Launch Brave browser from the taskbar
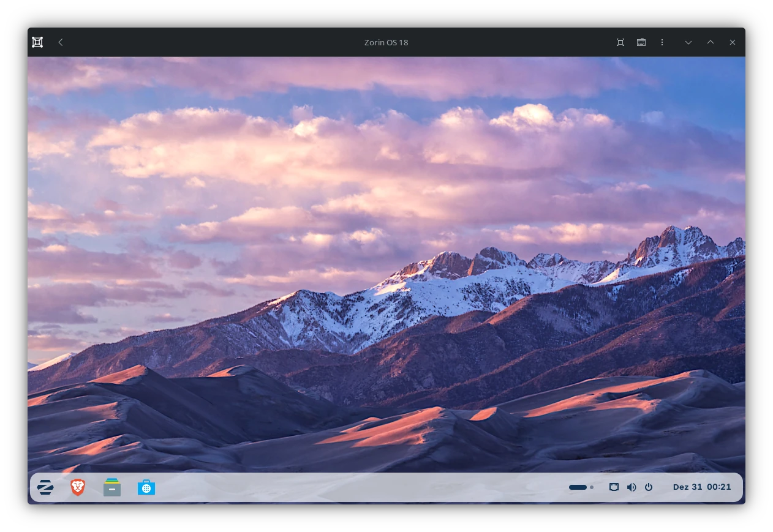Viewport: 773px width, 532px height. pyautogui.click(x=78, y=487)
